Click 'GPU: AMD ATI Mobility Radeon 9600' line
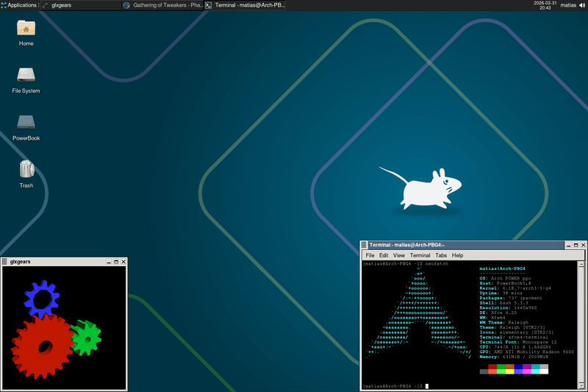Image resolution: width=588 pixels, height=392 pixels. click(526, 352)
